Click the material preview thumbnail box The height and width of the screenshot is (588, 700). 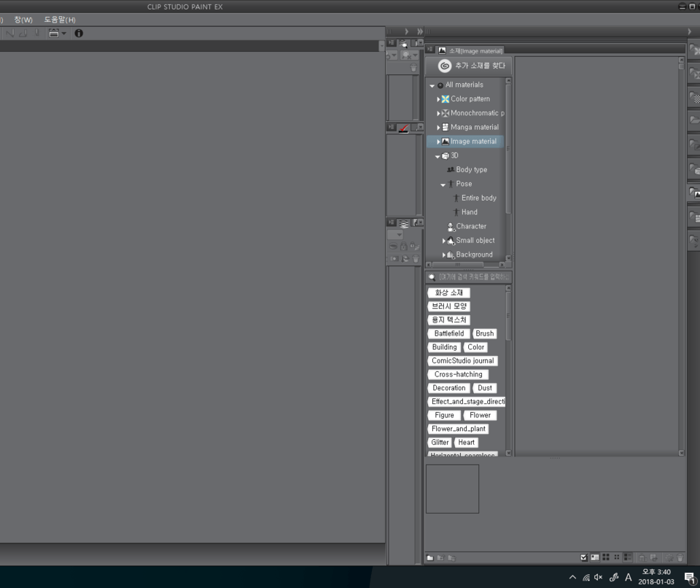click(x=452, y=489)
